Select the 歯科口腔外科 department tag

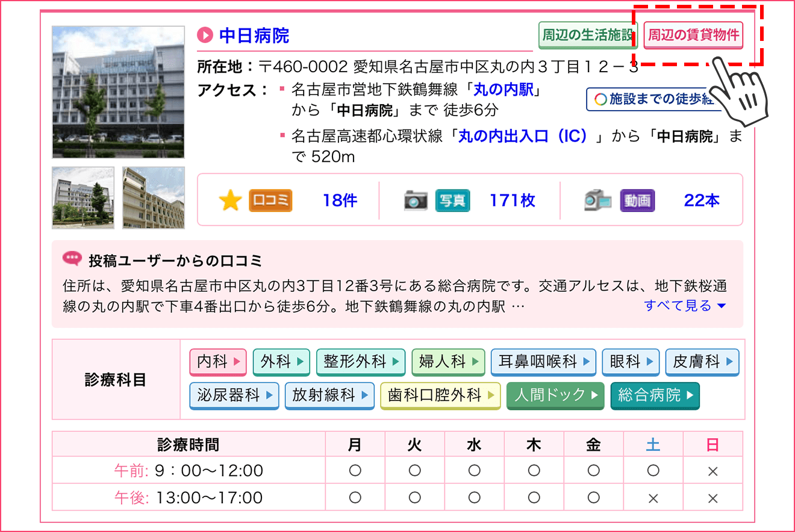point(440,396)
